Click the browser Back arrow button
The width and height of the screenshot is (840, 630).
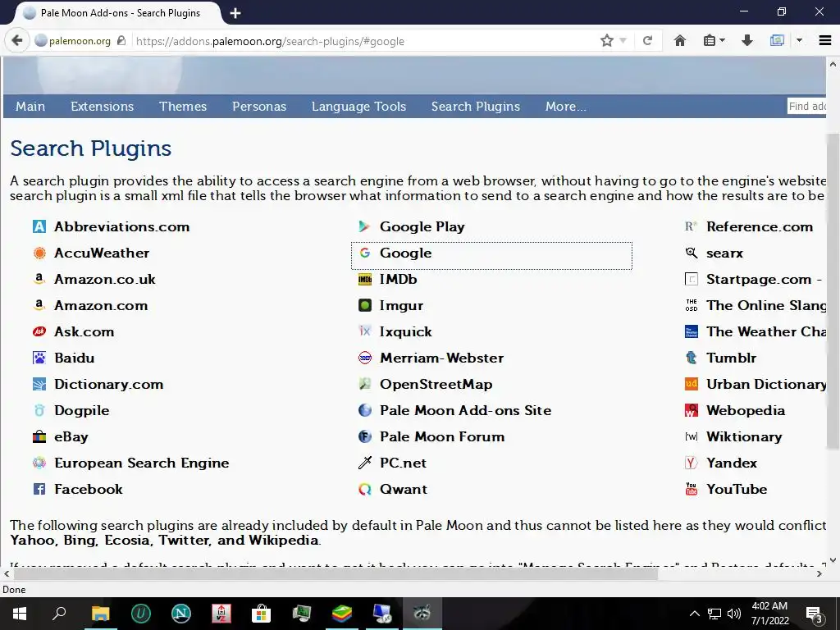(x=17, y=41)
